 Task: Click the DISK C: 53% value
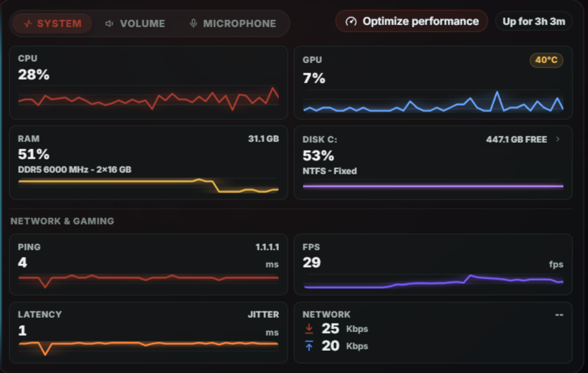[318, 156]
